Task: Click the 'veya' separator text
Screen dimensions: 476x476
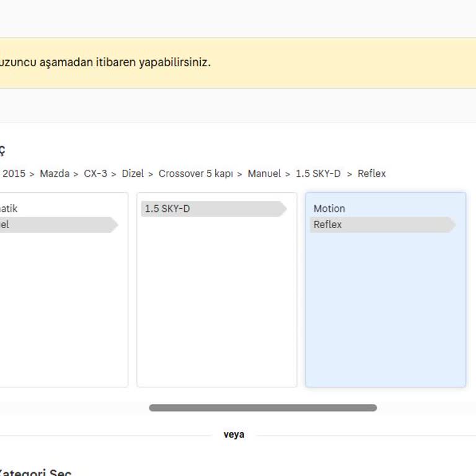Action: click(x=234, y=434)
